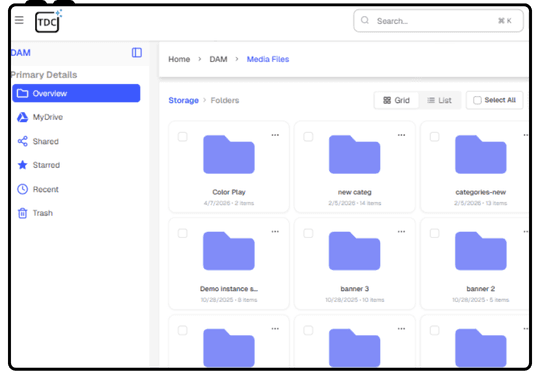This screenshot has width=540, height=384.
Task: Select the categories-new folder checkbox
Action: [435, 137]
